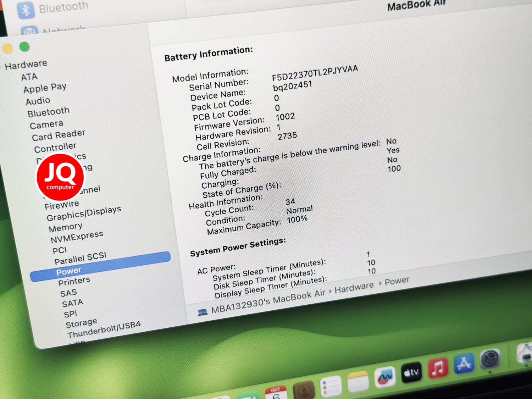Select cell revision value 2735
This screenshot has height=399, width=532.
(x=287, y=136)
